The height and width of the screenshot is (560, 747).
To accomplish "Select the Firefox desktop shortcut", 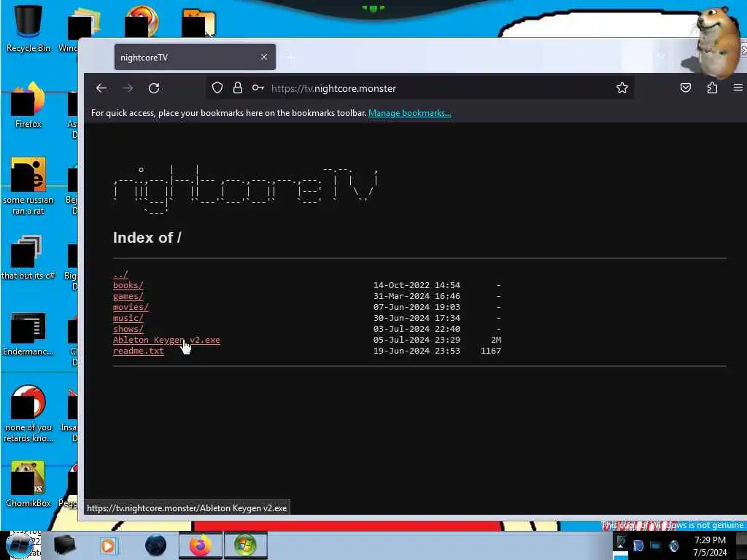I will pyautogui.click(x=28, y=105).
